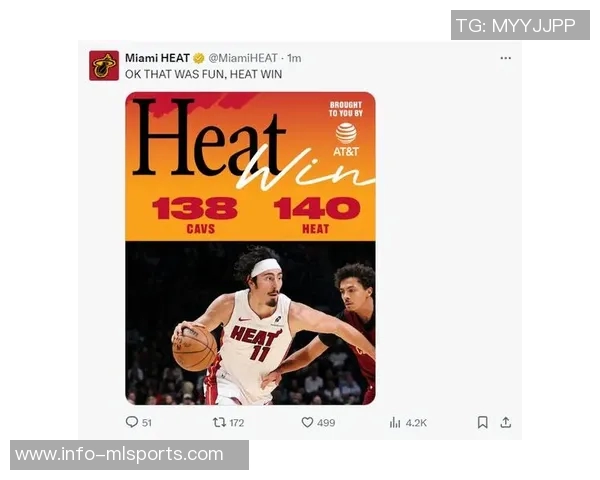
Task: Open Miami HEAT profile avatar
Action: tap(104, 65)
